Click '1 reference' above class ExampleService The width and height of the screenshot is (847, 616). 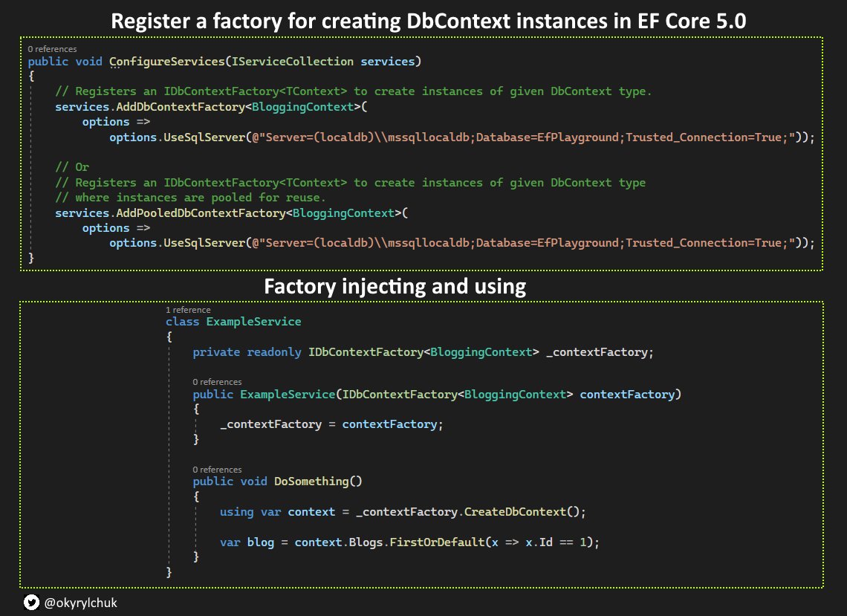point(188,310)
